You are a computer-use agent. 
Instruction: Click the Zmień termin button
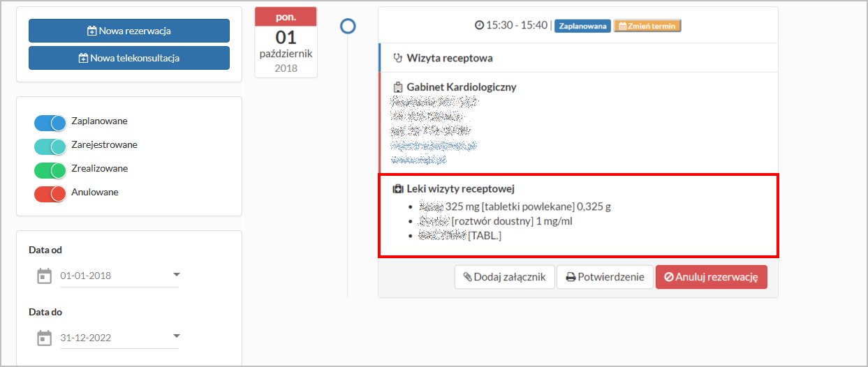(647, 26)
